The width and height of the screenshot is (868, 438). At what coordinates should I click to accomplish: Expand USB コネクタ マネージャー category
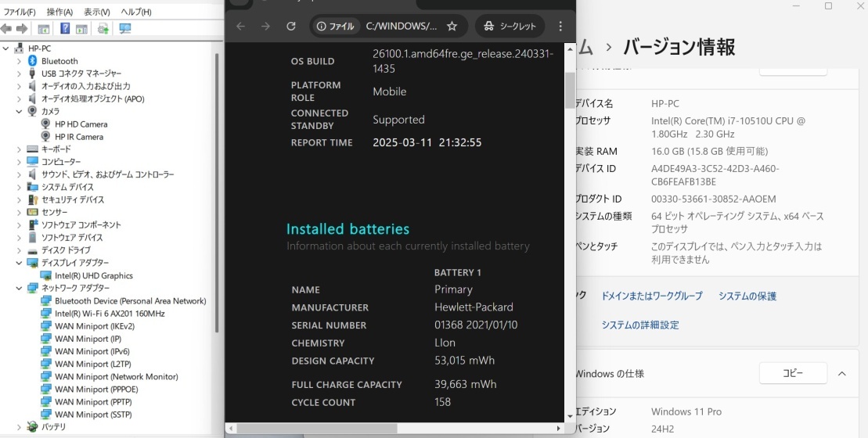pyautogui.click(x=19, y=74)
